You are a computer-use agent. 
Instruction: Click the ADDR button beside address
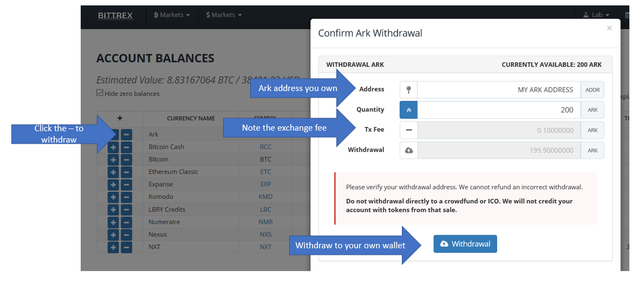click(592, 89)
